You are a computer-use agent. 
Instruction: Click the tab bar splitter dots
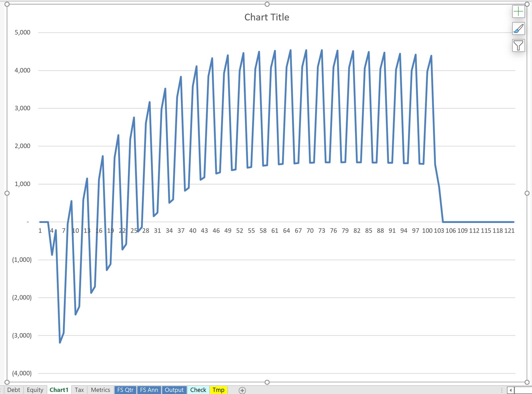[x=502, y=390]
